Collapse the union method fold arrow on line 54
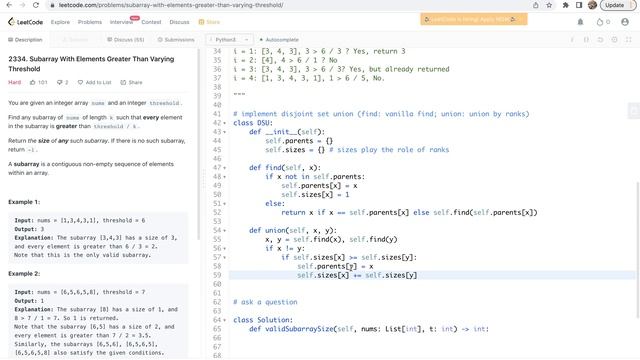 [x=224, y=231]
